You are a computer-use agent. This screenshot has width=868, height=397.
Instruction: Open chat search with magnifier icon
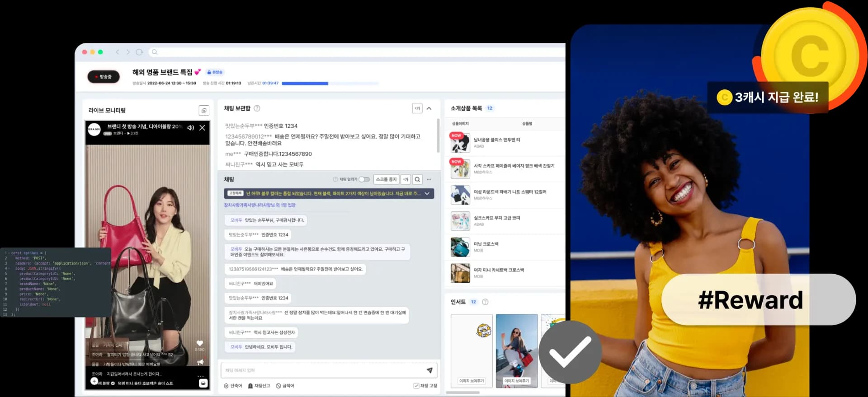pyautogui.click(x=417, y=179)
